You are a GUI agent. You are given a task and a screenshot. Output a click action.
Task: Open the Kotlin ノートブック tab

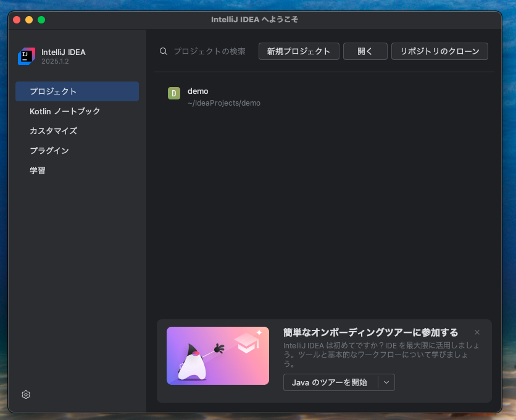tap(77, 111)
